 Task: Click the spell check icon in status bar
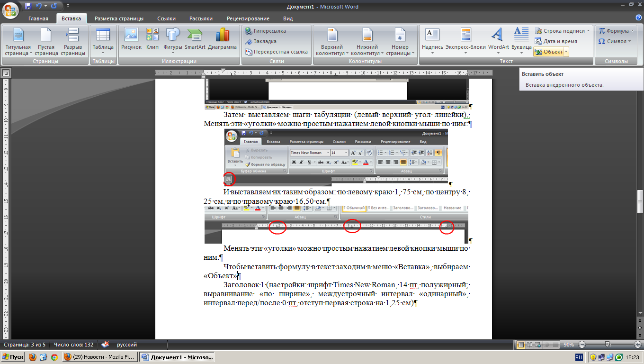coord(106,345)
